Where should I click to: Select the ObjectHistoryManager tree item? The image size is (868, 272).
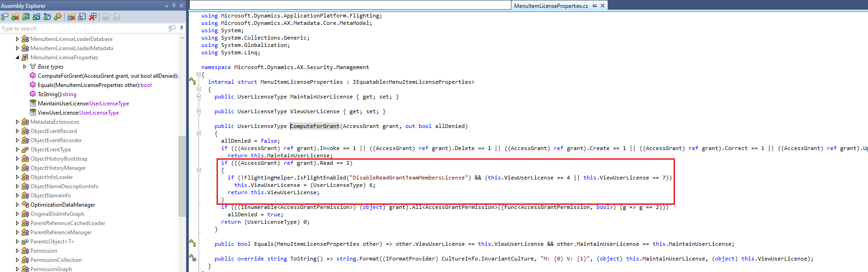coord(58,168)
